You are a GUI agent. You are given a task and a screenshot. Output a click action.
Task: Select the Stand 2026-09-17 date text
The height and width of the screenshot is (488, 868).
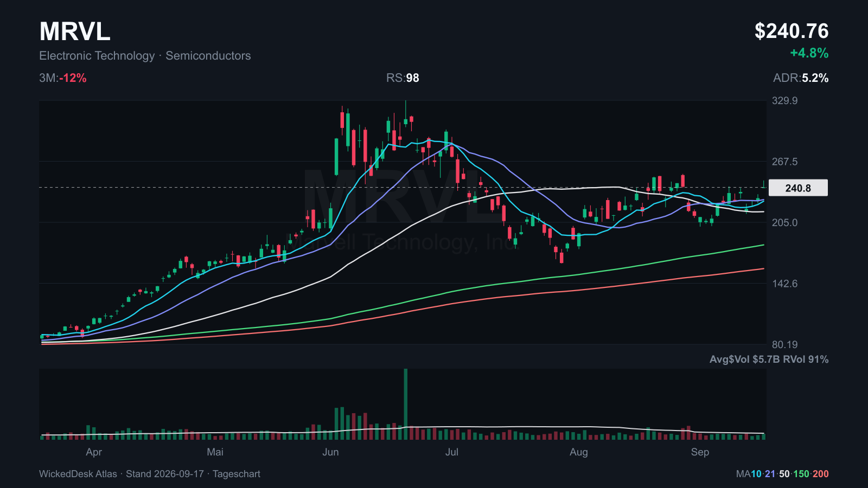tap(165, 474)
